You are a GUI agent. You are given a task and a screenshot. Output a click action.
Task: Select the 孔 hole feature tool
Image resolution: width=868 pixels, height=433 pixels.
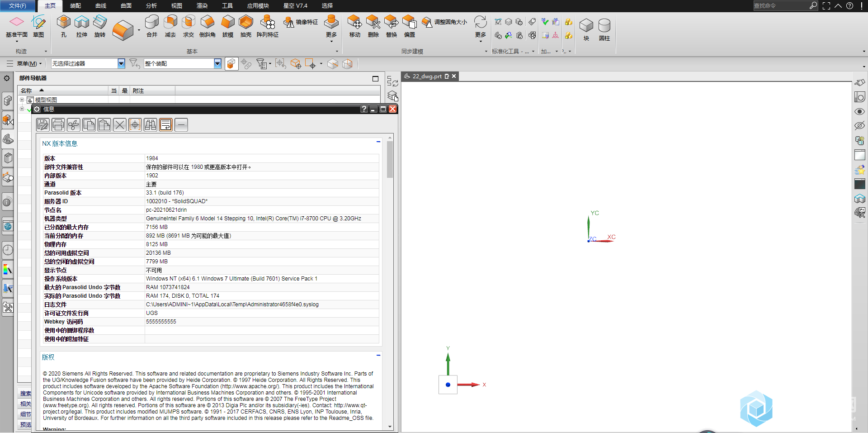click(63, 26)
